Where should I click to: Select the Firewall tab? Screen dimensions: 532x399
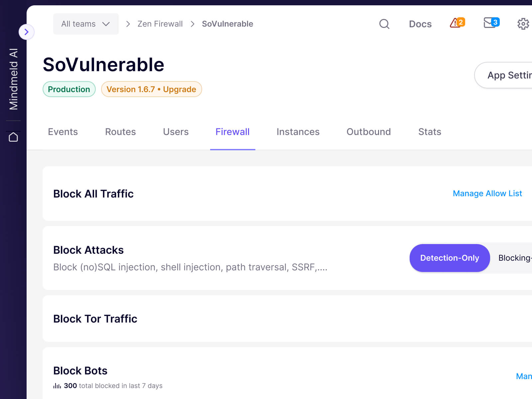pyautogui.click(x=232, y=132)
